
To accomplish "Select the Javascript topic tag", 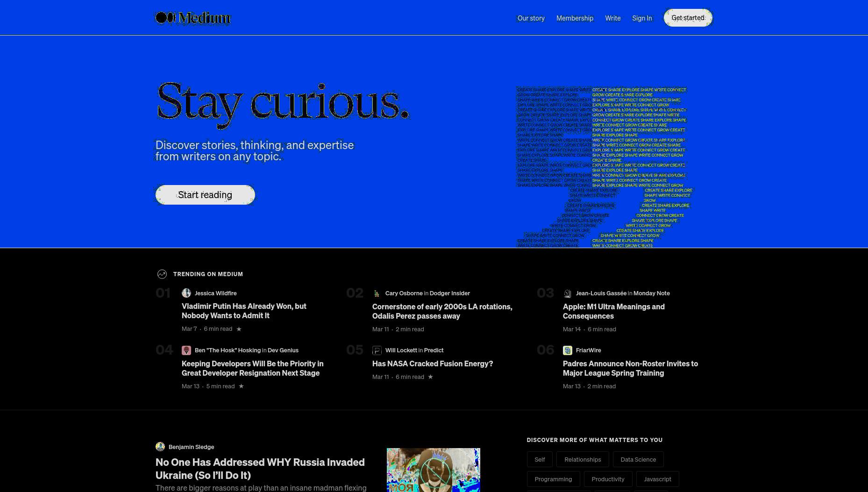I will (657, 479).
